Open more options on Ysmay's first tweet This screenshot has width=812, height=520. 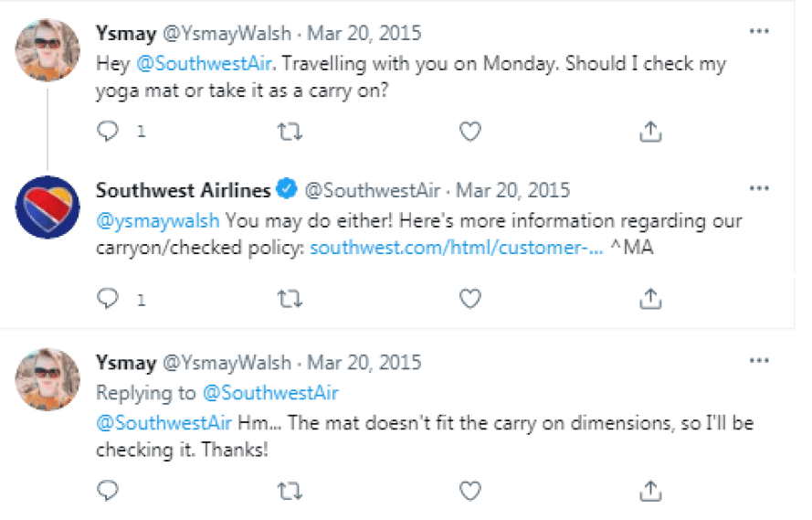coord(759,31)
